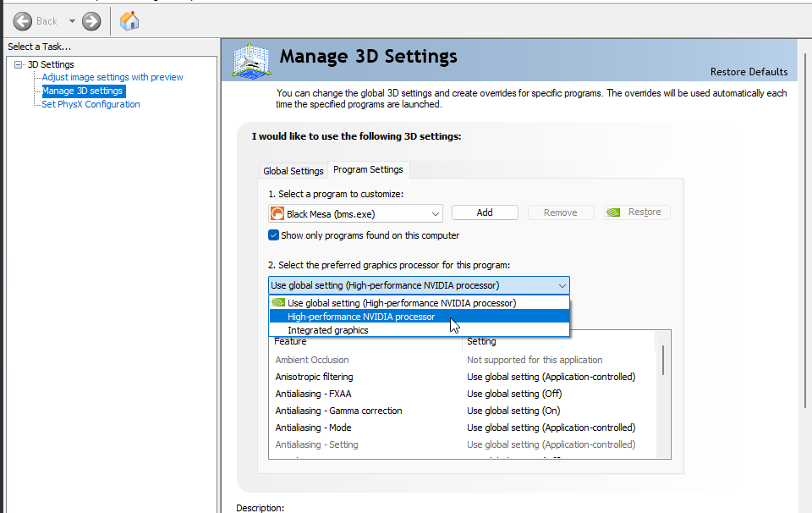Screen dimensions: 812x513
Task: Click the Manage 3D Settings header icon
Action: 251,60
